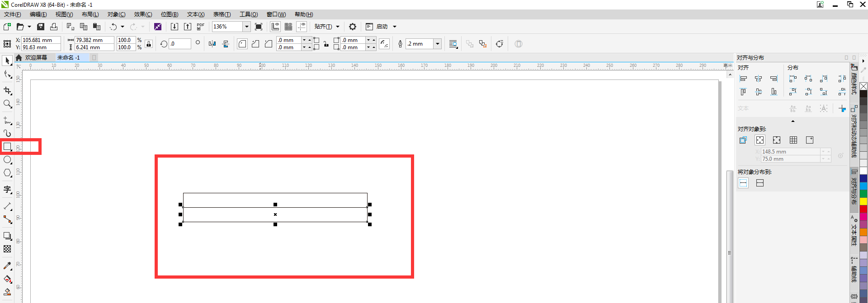Click the rotation angle input field
The image size is (868, 303).
[x=180, y=44]
